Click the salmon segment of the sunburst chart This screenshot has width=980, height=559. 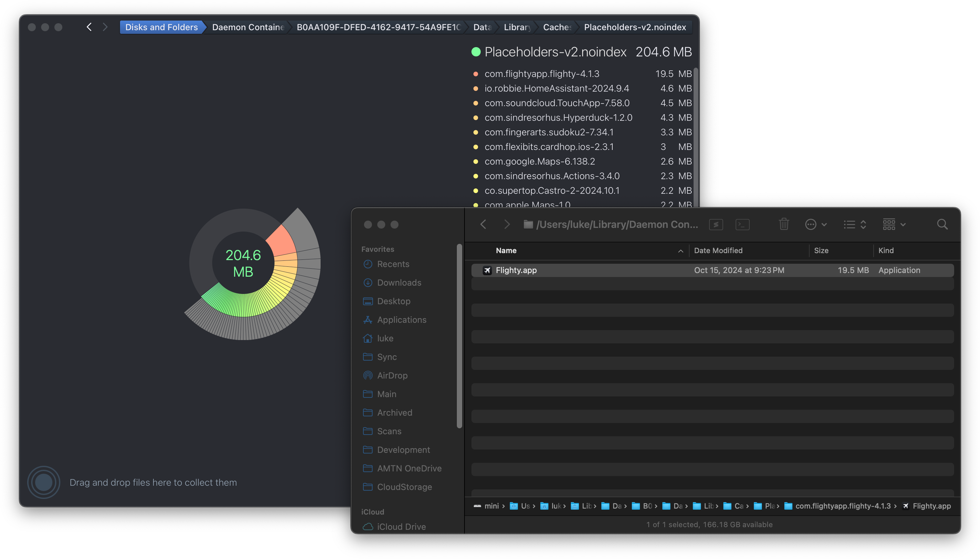pos(282,242)
